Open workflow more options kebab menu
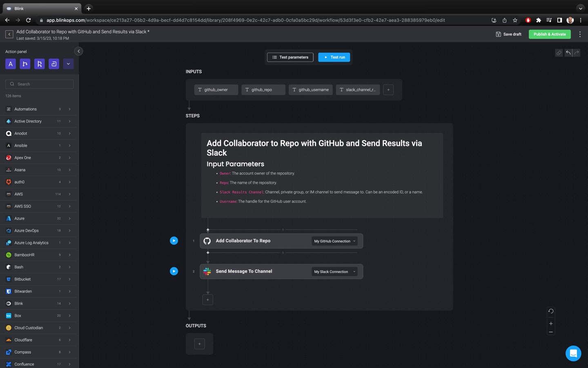588x368 pixels. pyautogui.click(x=580, y=34)
